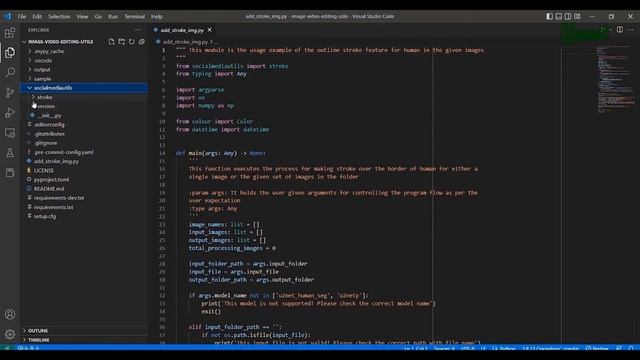Click the Refresh Explorer icon
Screen dimensions: 640x360
click(131, 42)
